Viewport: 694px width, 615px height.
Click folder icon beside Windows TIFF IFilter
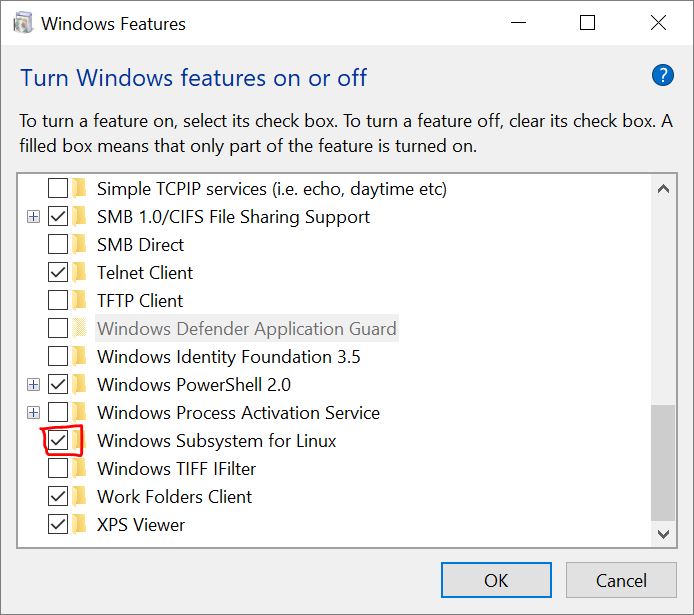click(80, 469)
